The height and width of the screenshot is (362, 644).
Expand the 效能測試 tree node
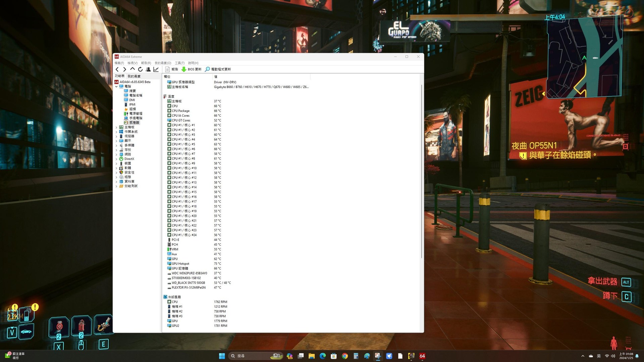pyautogui.click(x=116, y=186)
